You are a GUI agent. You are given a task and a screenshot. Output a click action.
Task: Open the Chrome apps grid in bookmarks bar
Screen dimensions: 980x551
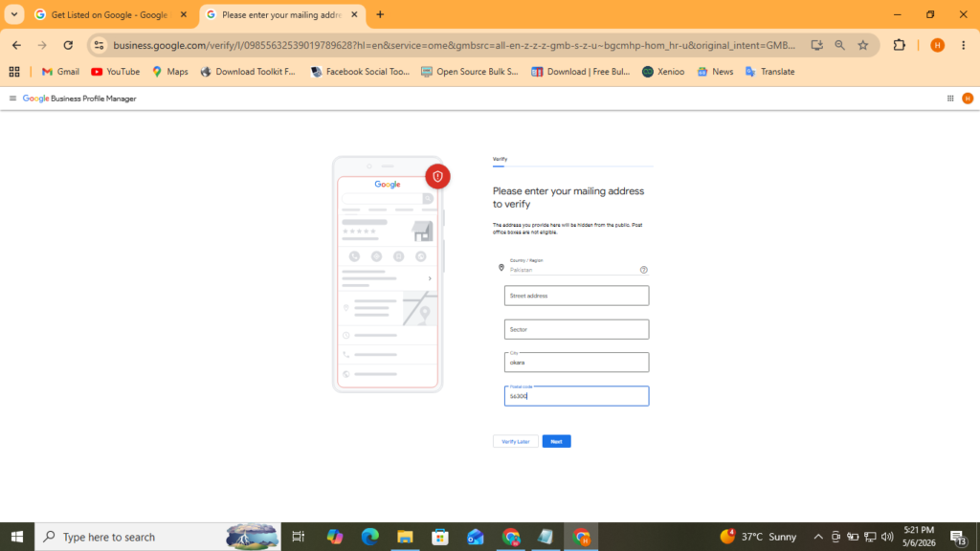click(13, 72)
